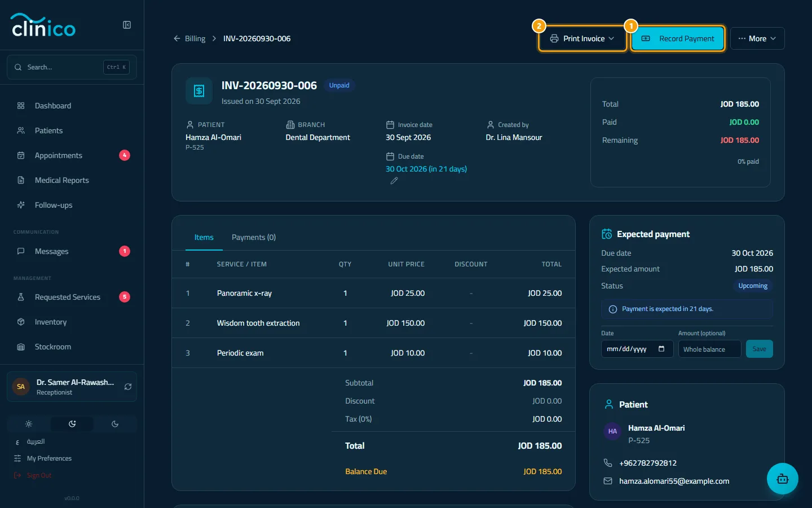
Task: Open the chatbot assistant button
Action: [x=782, y=479]
